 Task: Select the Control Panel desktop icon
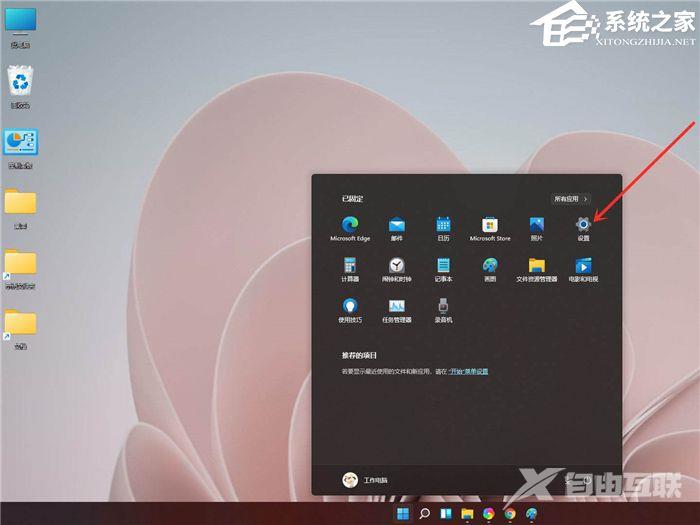tap(21, 149)
